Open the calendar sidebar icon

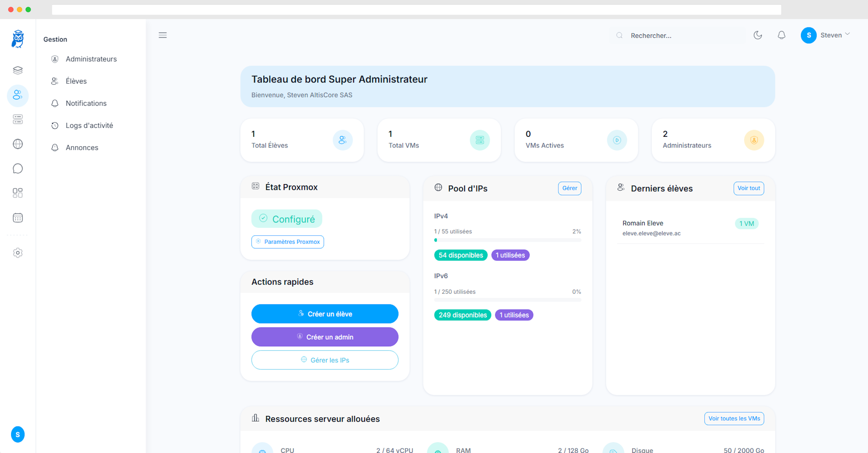pyautogui.click(x=18, y=218)
